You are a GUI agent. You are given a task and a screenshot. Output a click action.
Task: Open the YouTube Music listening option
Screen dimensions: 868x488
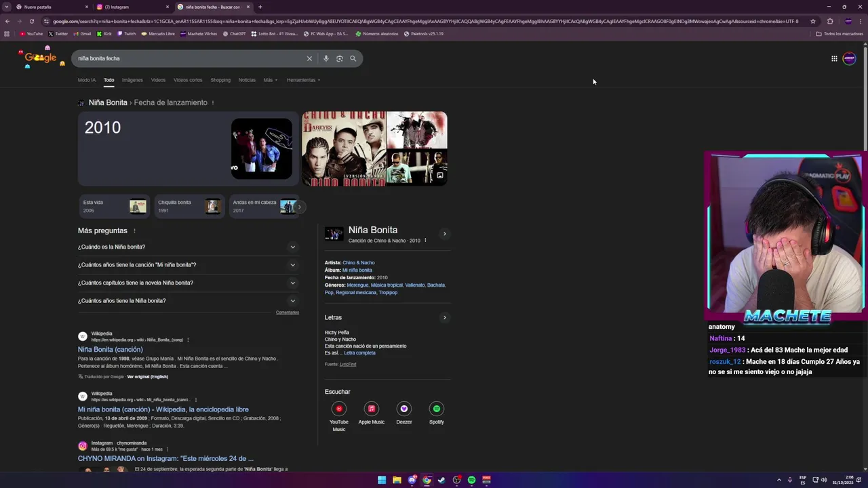pyautogui.click(x=339, y=416)
